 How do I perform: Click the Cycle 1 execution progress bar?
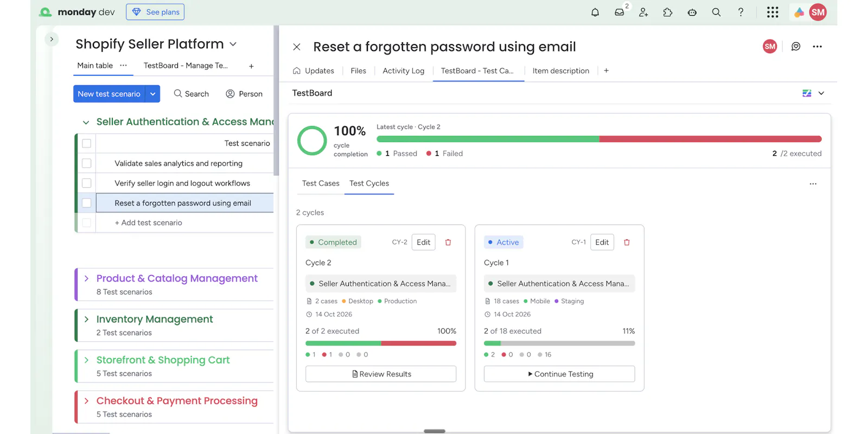click(x=559, y=343)
